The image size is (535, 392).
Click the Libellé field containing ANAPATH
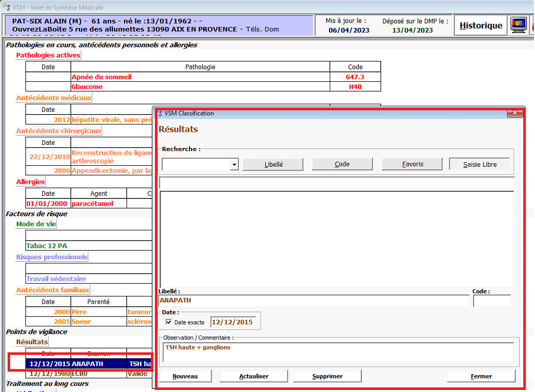coord(313,301)
